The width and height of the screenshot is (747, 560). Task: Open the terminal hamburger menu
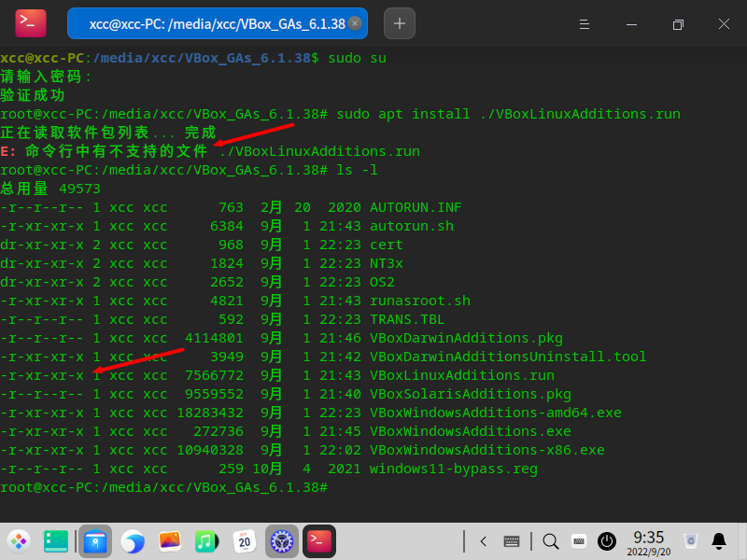point(585,24)
